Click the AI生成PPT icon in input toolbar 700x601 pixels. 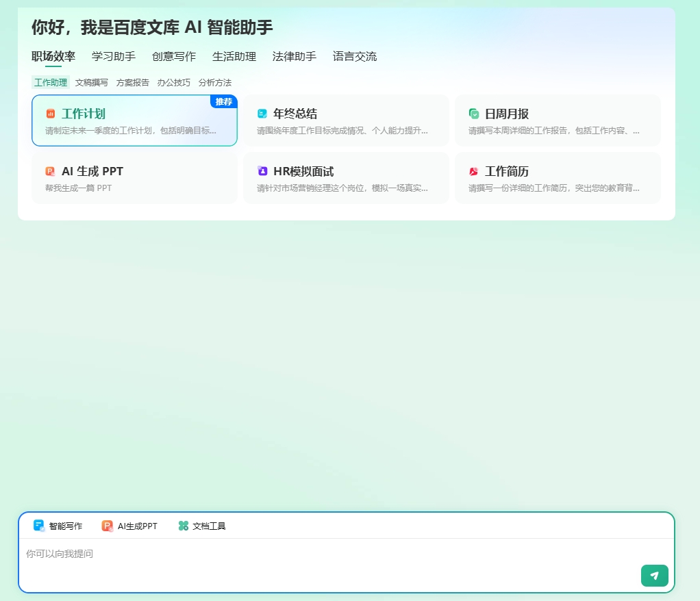click(x=107, y=526)
